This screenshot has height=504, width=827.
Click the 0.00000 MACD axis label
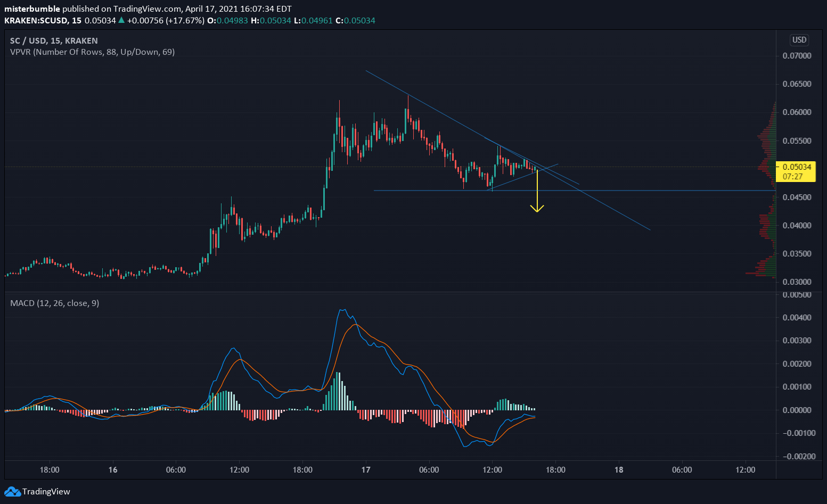click(x=797, y=410)
